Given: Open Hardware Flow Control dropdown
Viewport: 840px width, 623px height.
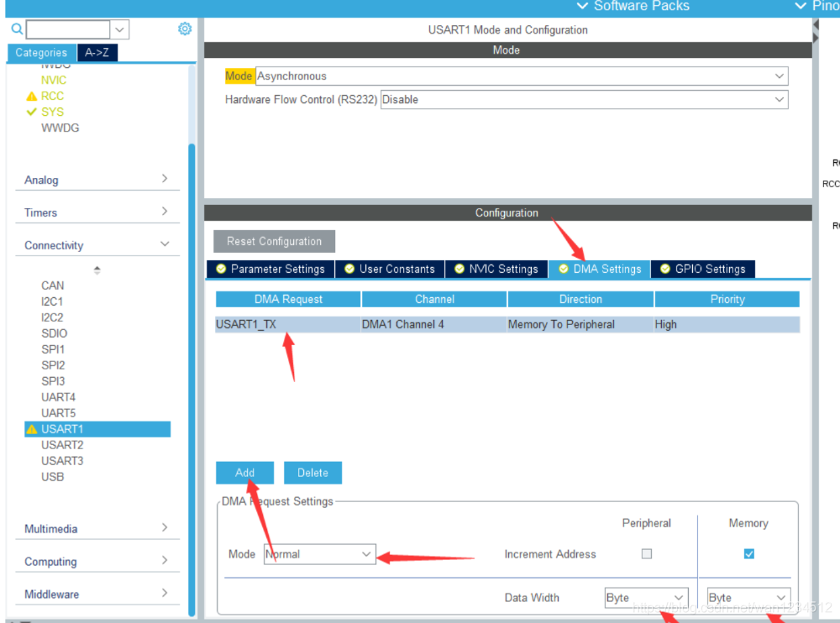Looking at the screenshot, I should (x=584, y=100).
